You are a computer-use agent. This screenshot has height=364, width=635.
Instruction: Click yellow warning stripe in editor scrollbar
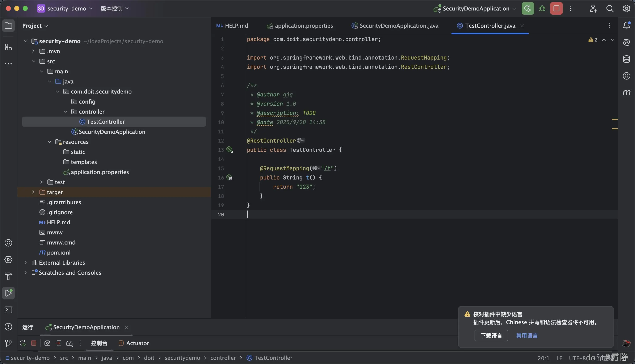(x=614, y=120)
